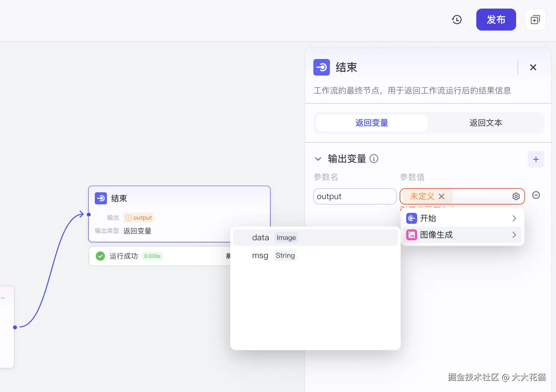Switch to the 返回变量 tab
This screenshot has width=556, height=392.
tap(372, 123)
